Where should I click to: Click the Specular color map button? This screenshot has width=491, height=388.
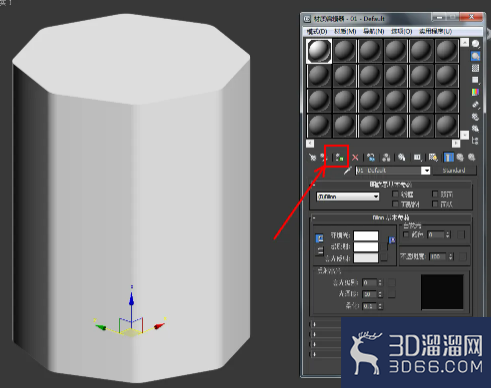tap(384, 257)
